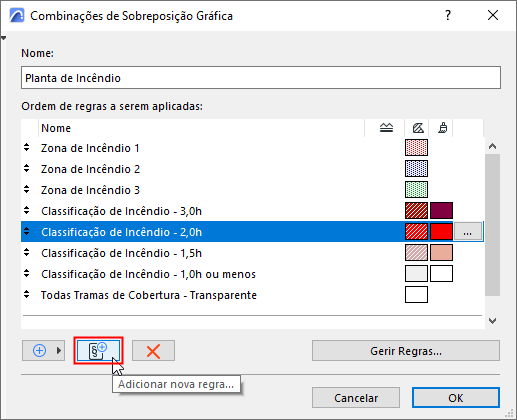Click the reorder handle for Zona de Incêndio 1
517x420 pixels.
(27, 147)
